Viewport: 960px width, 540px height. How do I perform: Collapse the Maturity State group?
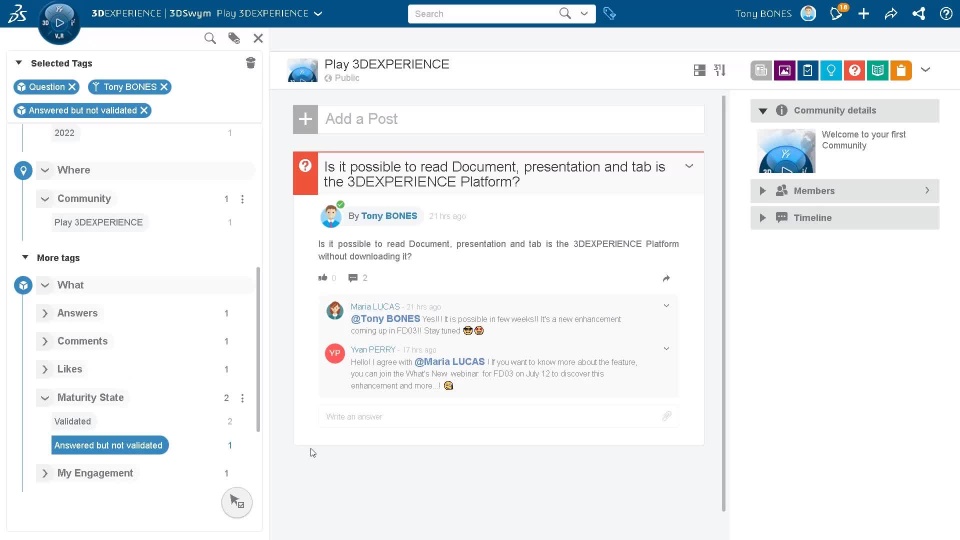click(45, 398)
